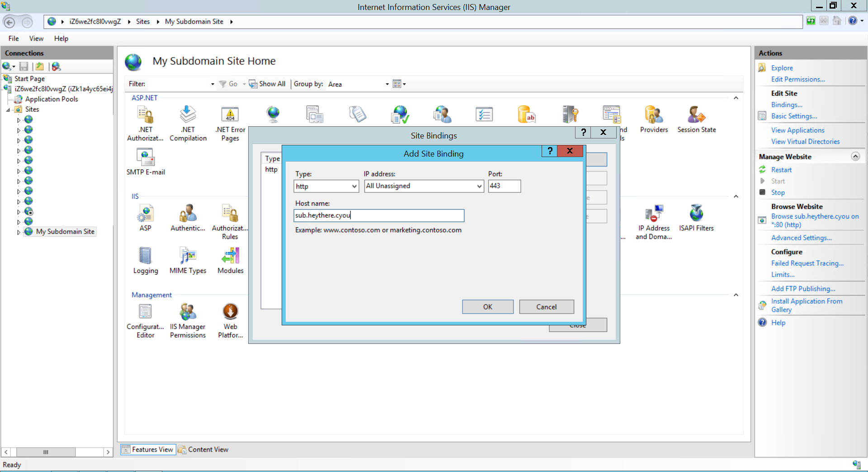868x472 pixels.
Task: Click Failed Request Tracing... link
Action: coord(807,263)
